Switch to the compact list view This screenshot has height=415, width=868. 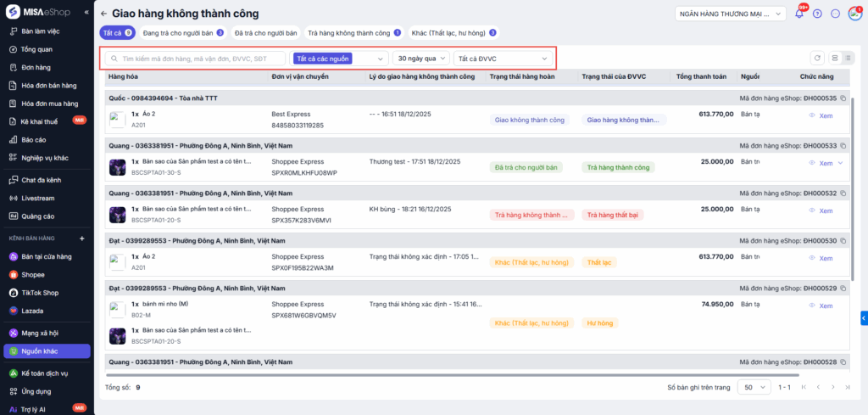click(848, 58)
